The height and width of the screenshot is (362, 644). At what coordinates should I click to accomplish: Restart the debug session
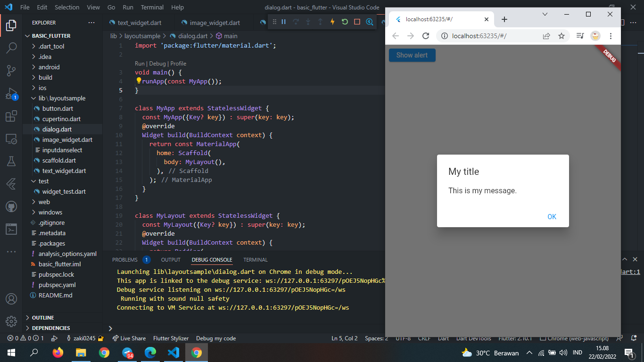pyautogui.click(x=345, y=22)
